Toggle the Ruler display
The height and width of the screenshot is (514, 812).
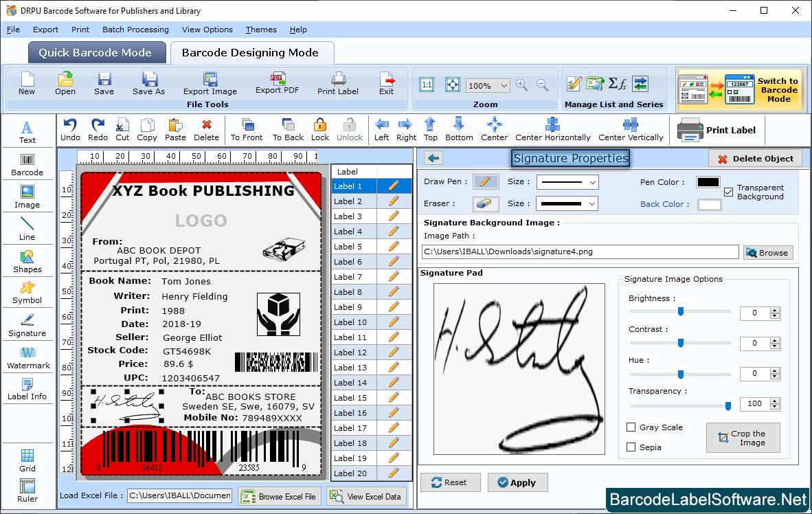[27, 491]
